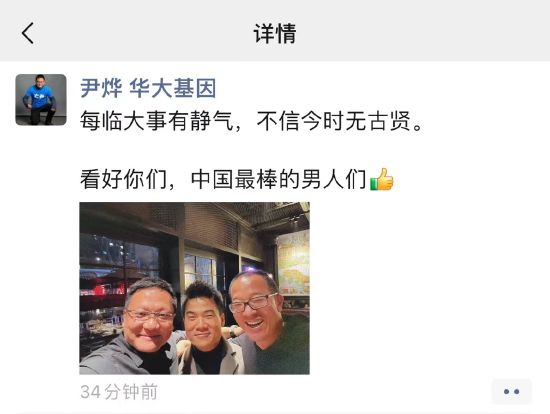Image resolution: width=550 pixels, height=414 pixels.
Task: Click the phrase 每临大事有静气
Action: click(x=156, y=121)
